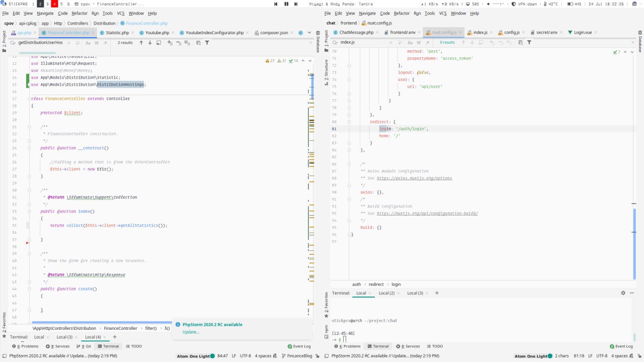Screen dimensions: 644x362
Task: Open search history magnifier in left find bar
Action: (x=13, y=42)
